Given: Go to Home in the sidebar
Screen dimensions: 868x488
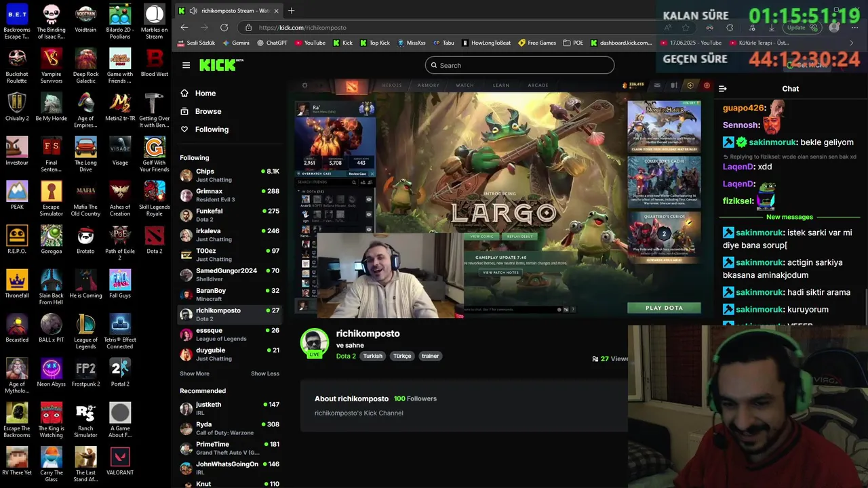Looking at the screenshot, I should 205,94.
